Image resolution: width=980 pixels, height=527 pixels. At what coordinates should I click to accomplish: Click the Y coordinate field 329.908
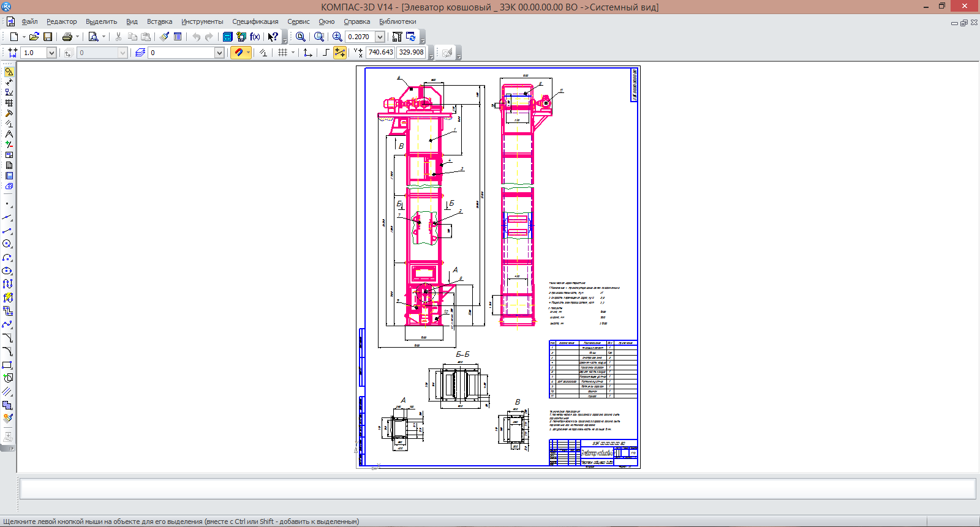point(411,53)
